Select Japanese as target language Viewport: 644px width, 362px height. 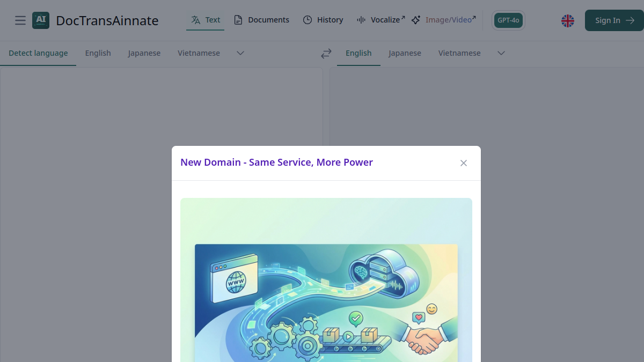pos(405,53)
